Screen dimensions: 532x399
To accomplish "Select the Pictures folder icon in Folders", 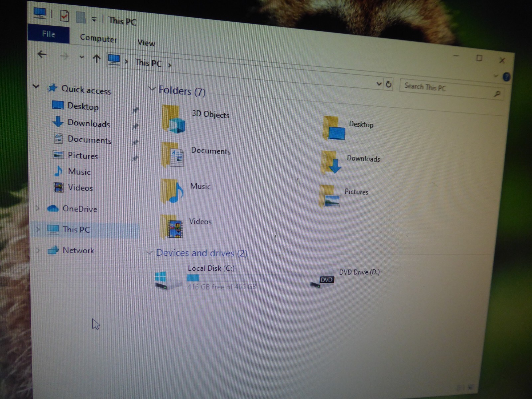I will 330,196.
